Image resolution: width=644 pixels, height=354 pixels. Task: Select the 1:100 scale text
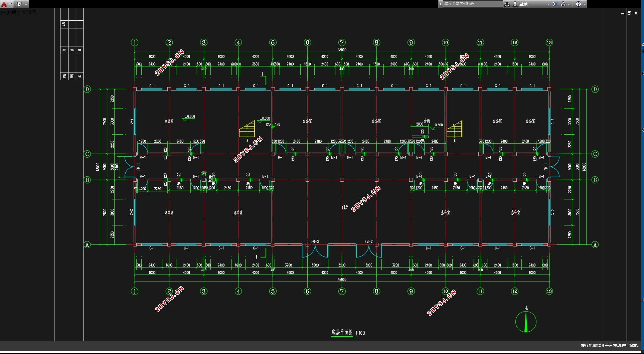pos(360,333)
